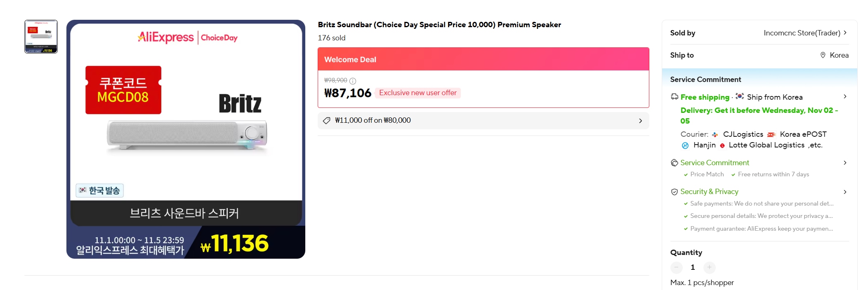The width and height of the screenshot is (868, 290).
Task: Decrease quantity with the minus button
Action: [x=677, y=267]
